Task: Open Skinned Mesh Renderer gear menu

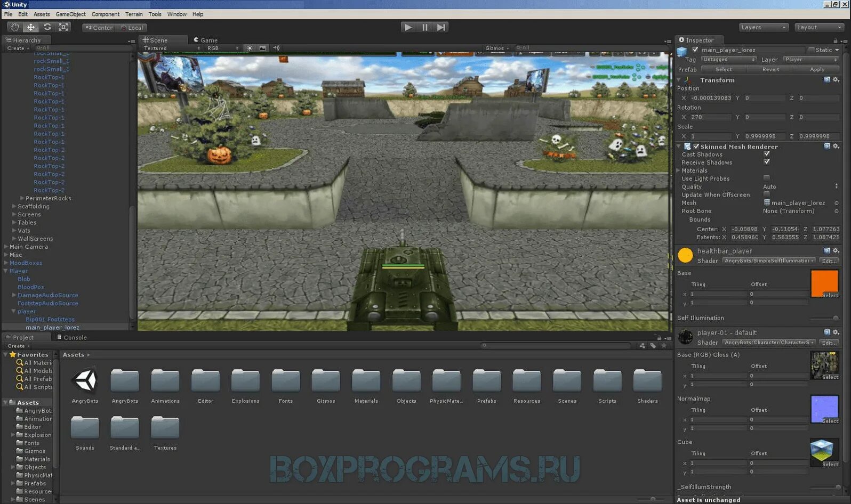Action: pyautogui.click(x=836, y=146)
